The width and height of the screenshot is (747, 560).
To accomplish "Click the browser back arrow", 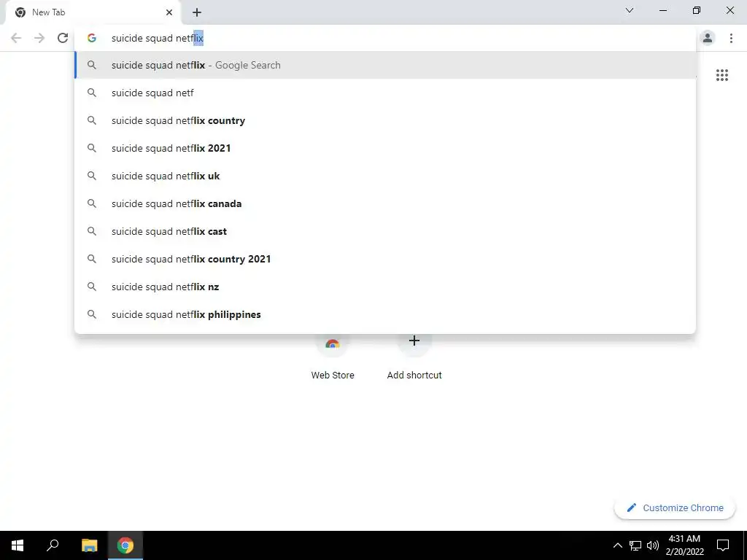I will [x=16, y=38].
